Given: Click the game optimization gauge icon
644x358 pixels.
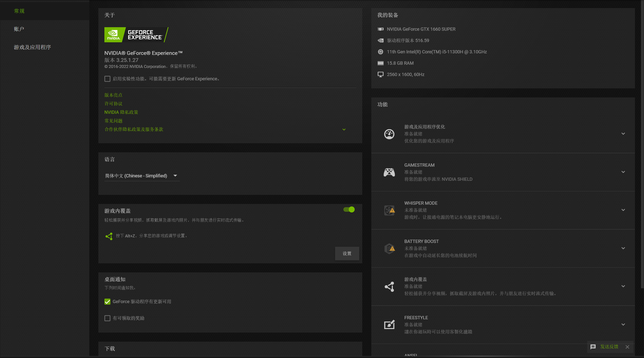Looking at the screenshot, I should point(389,134).
